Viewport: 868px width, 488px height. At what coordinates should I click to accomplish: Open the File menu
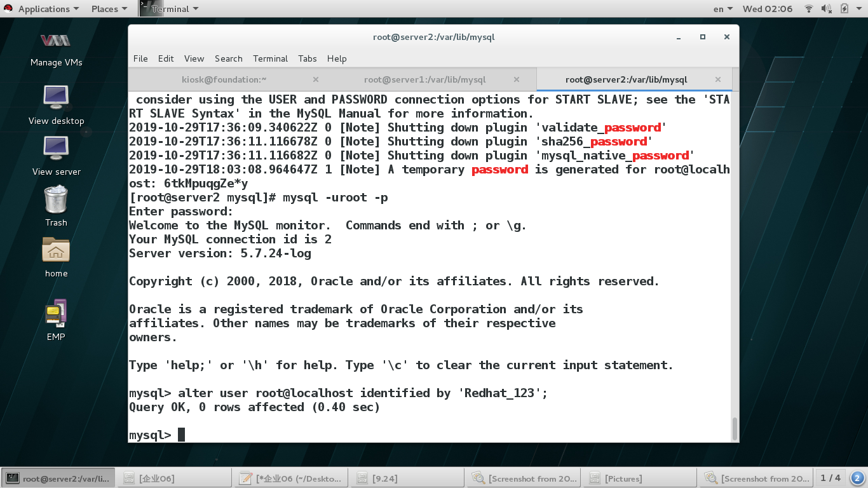140,58
